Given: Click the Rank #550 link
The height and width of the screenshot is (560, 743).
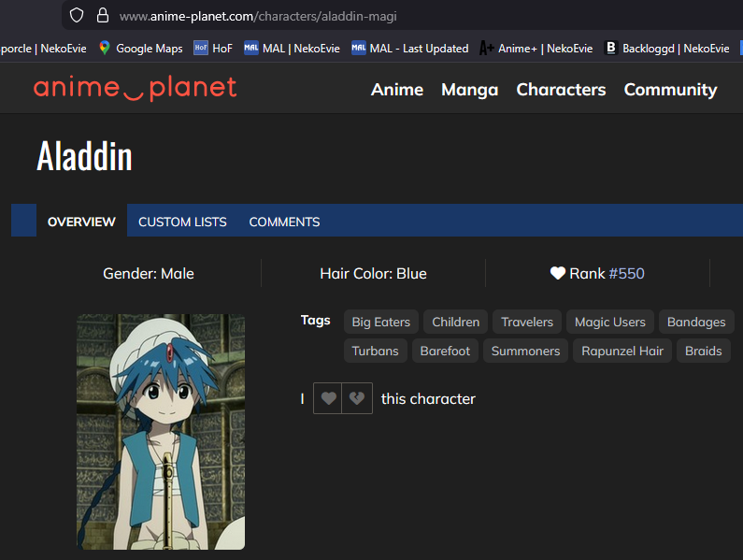Looking at the screenshot, I should tap(626, 274).
